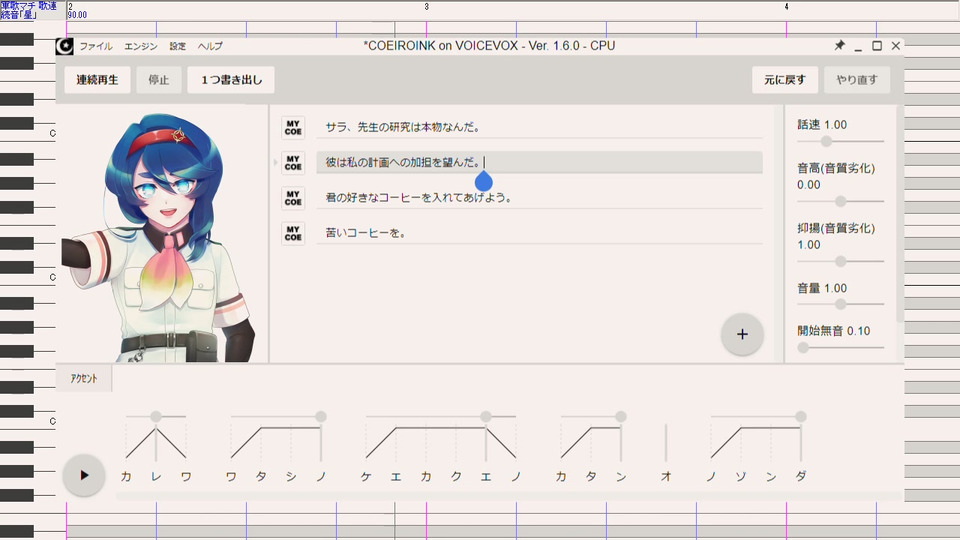Click 音量 1.00 value label
Image resolution: width=960 pixels, height=540 pixels.
click(x=822, y=288)
